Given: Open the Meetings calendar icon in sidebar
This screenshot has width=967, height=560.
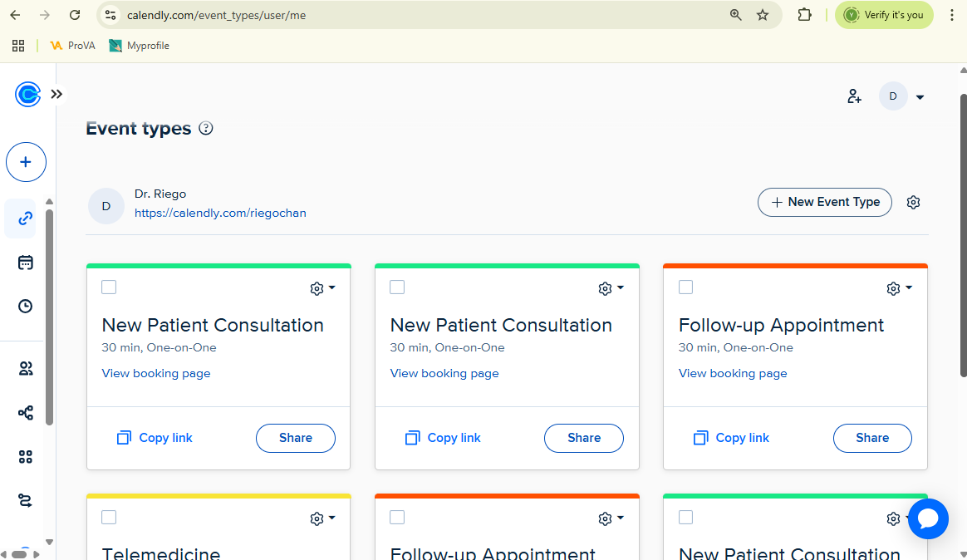Looking at the screenshot, I should (26, 263).
